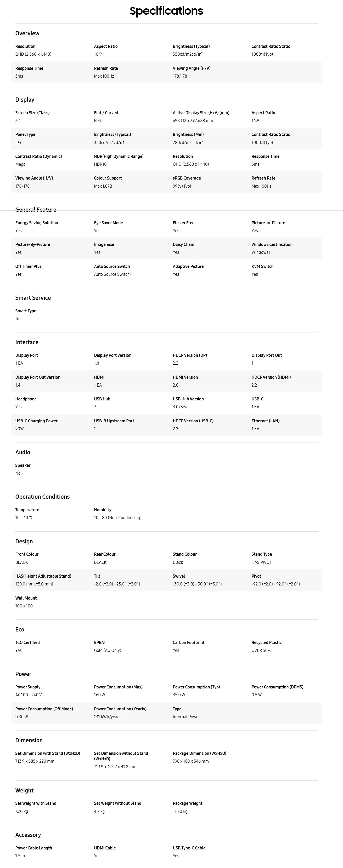Click the Daisy Chain feature label
Viewport: 343px width, 868px height.
click(x=183, y=245)
